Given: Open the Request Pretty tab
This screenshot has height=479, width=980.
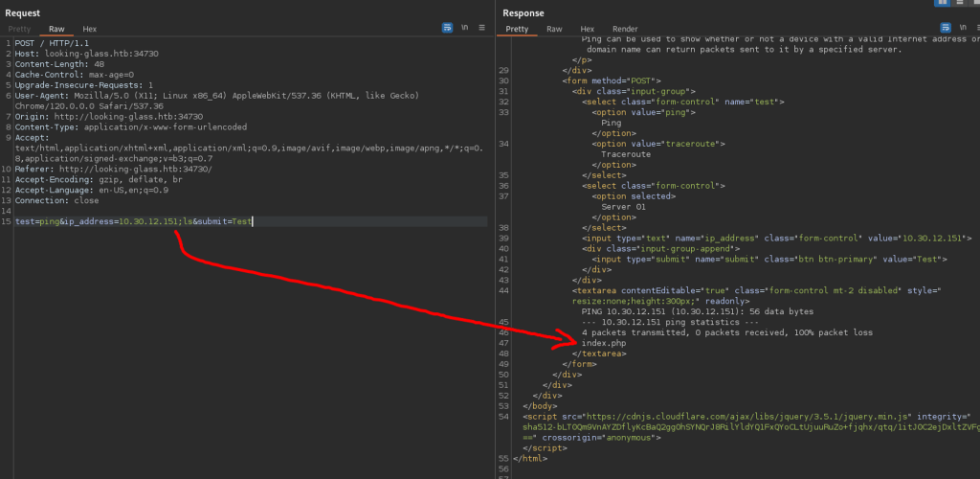Looking at the screenshot, I should (18, 30).
